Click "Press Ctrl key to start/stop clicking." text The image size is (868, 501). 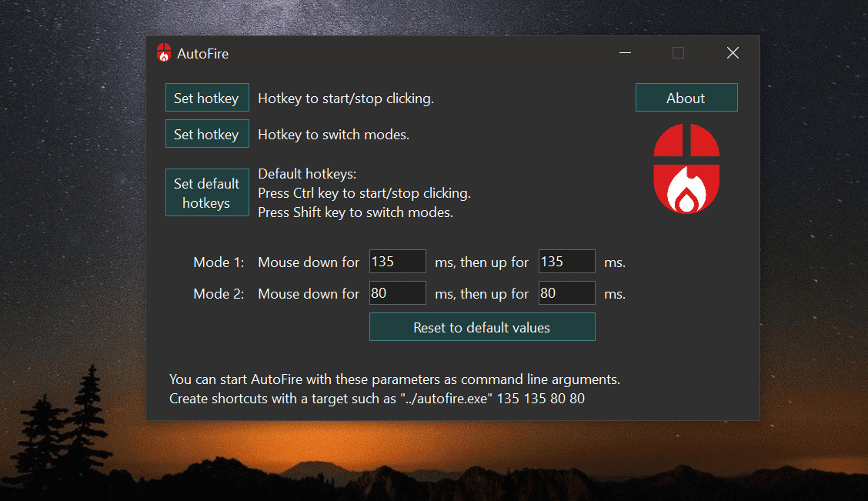[x=364, y=193]
